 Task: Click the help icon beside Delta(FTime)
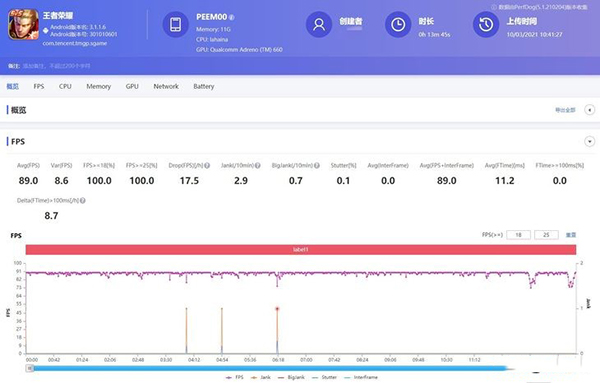point(83,200)
